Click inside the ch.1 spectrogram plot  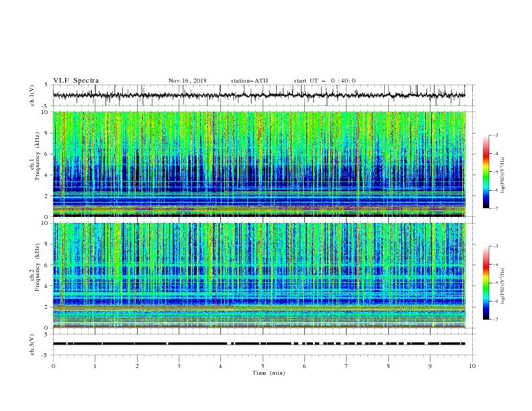259,164
